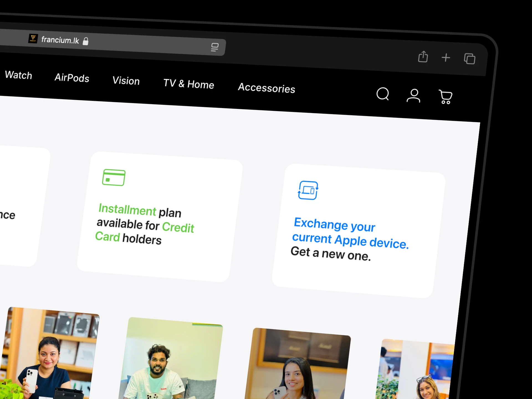The image size is (532, 399).
Task: Show all tabs overview icon
Action: point(470,59)
